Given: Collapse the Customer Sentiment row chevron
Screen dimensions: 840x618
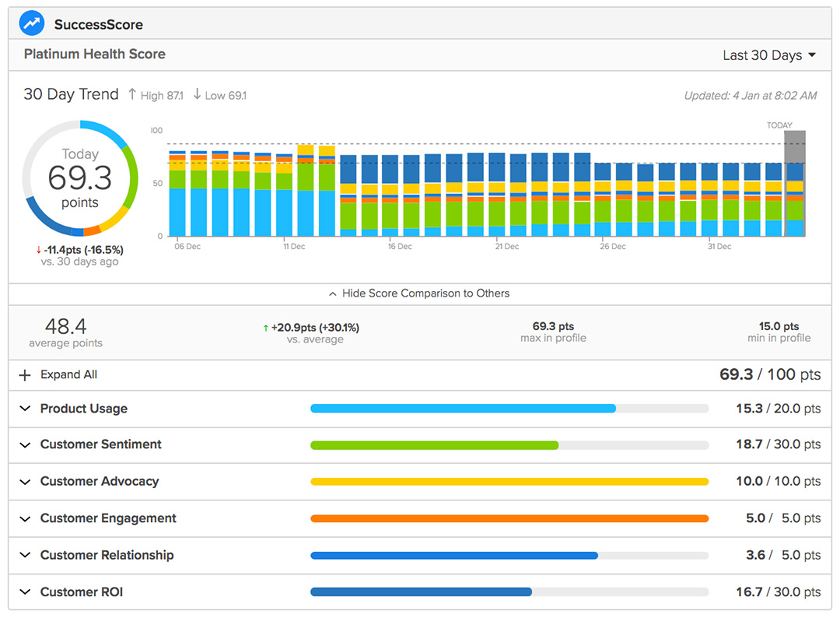Looking at the screenshot, I should click(x=25, y=444).
